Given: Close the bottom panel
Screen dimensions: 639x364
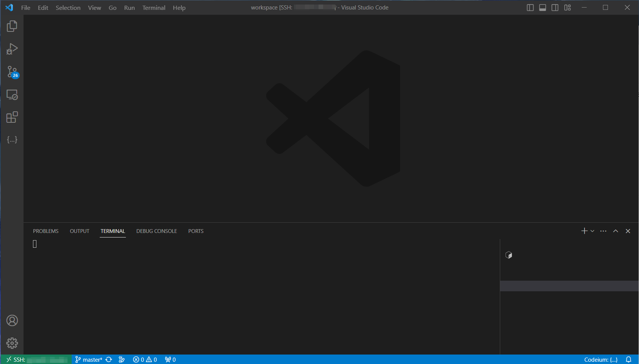Looking at the screenshot, I should coord(628,231).
